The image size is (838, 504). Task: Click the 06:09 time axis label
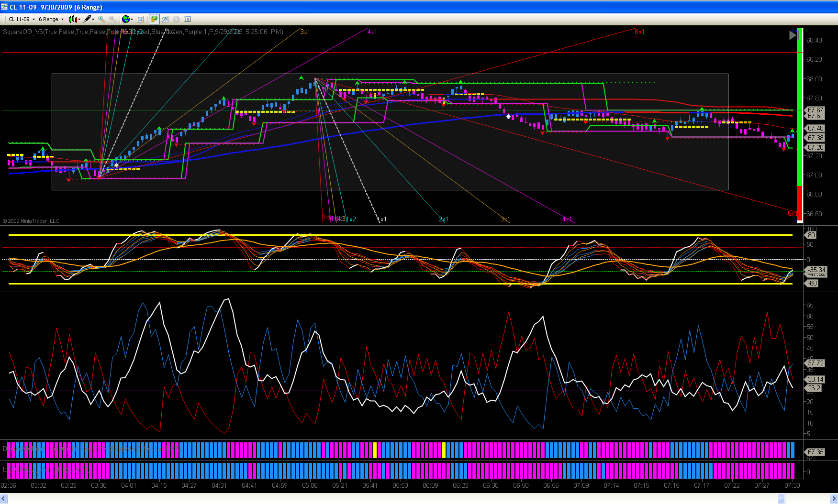(430, 485)
